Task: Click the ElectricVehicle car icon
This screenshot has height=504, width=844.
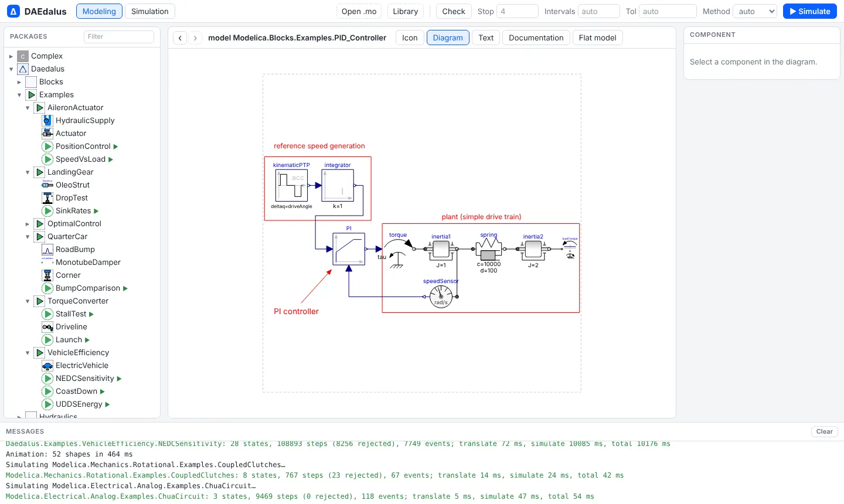Action: [47, 366]
